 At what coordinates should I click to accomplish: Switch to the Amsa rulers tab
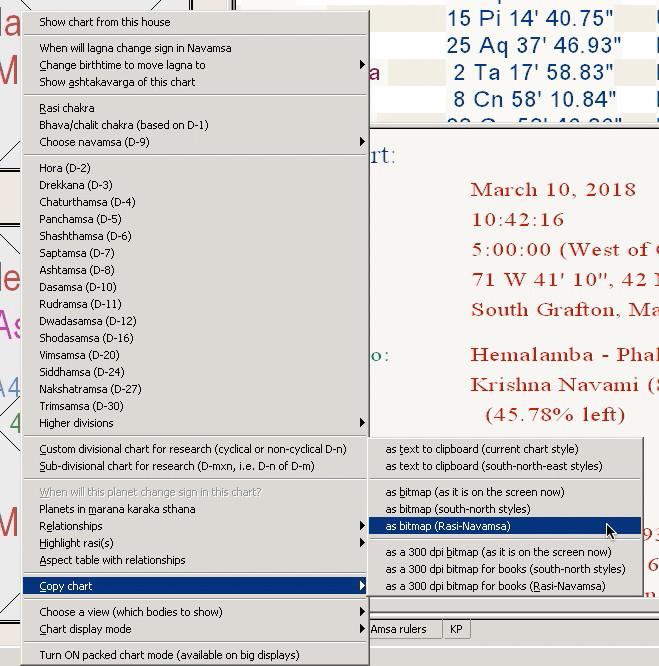[398, 629]
